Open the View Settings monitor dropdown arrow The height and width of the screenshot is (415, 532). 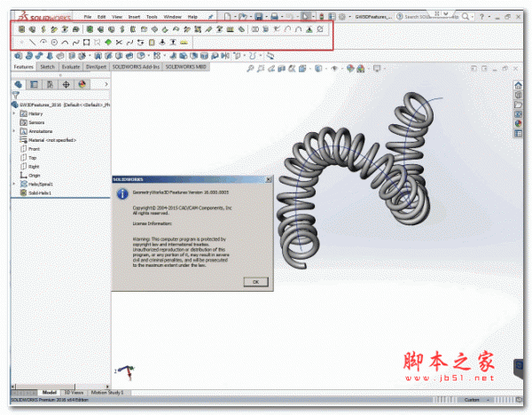click(385, 68)
